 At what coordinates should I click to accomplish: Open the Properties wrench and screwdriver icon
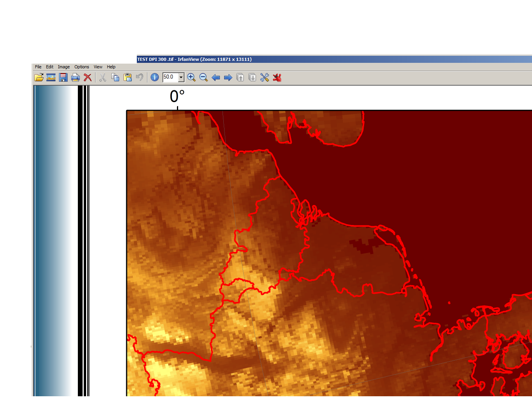point(265,77)
